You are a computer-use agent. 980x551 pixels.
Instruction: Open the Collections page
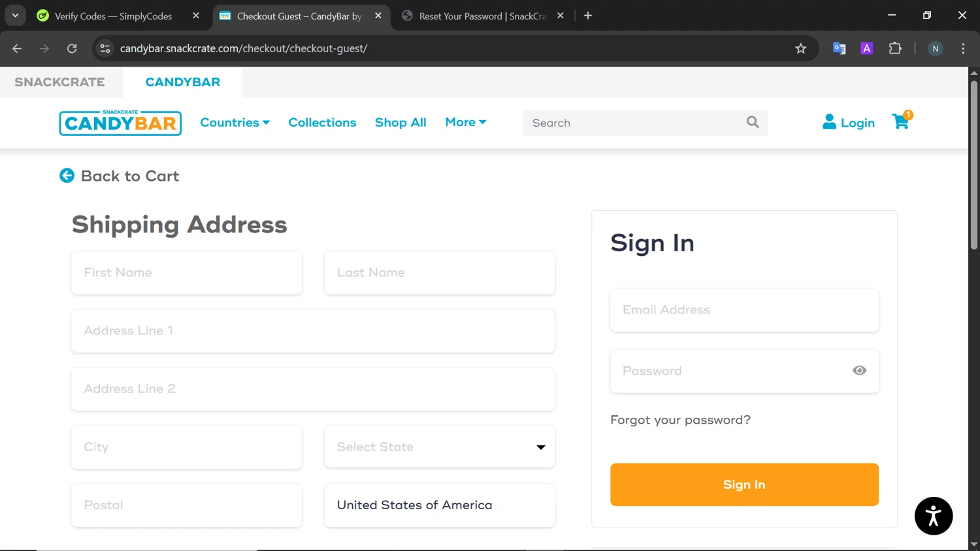tap(322, 122)
